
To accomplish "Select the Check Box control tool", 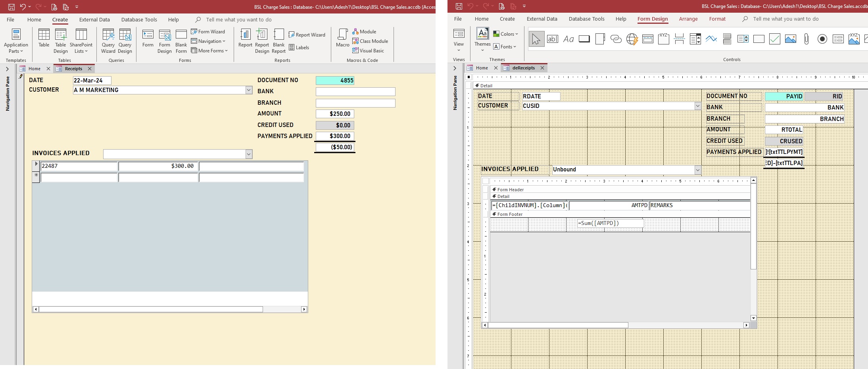I will pos(774,39).
